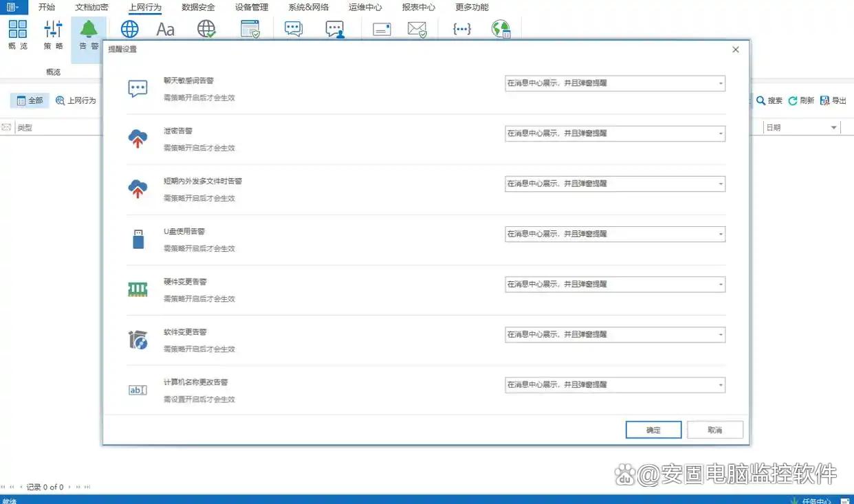This screenshot has width=854, height=504.
Task: Open the application menu button at top-left
Action: point(14,7)
